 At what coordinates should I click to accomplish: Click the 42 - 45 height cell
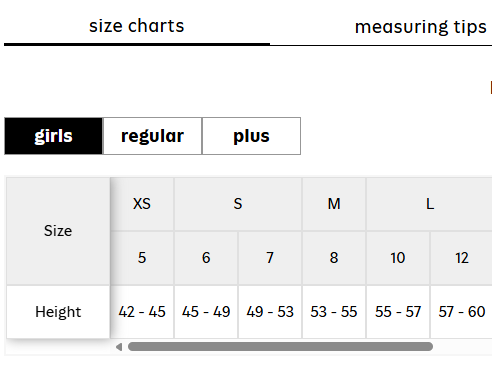tap(142, 312)
